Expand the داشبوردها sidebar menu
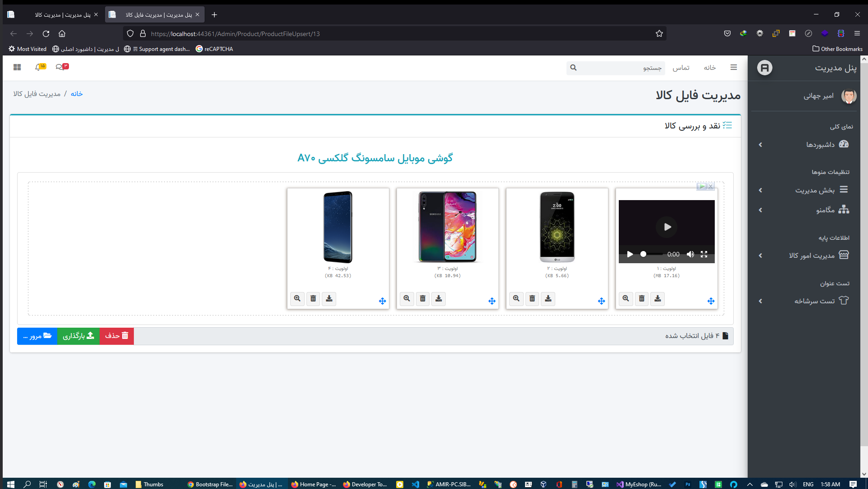The width and height of the screenshot is (868, 489). (805, 145)
